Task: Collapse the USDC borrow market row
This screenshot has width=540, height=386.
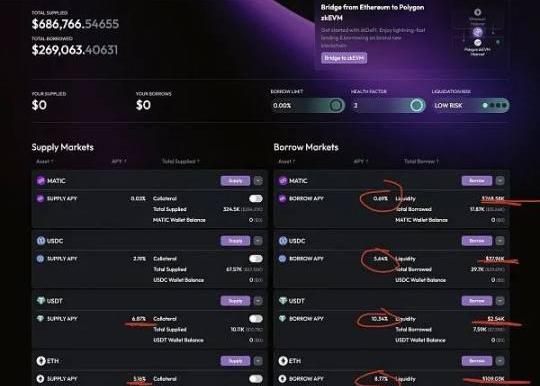Action: [x=500, y=241]
